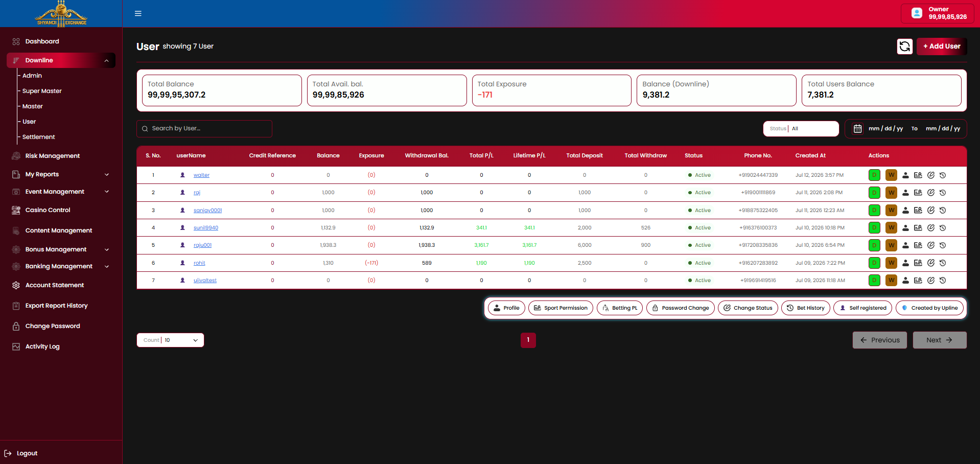This screenshot has width=980, height=464.
Task: Select Super Master under Downline
Action: point(42,91)
